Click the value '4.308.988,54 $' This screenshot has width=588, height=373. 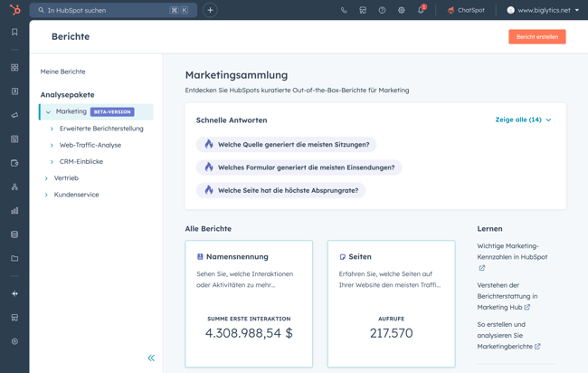(249, 333)
